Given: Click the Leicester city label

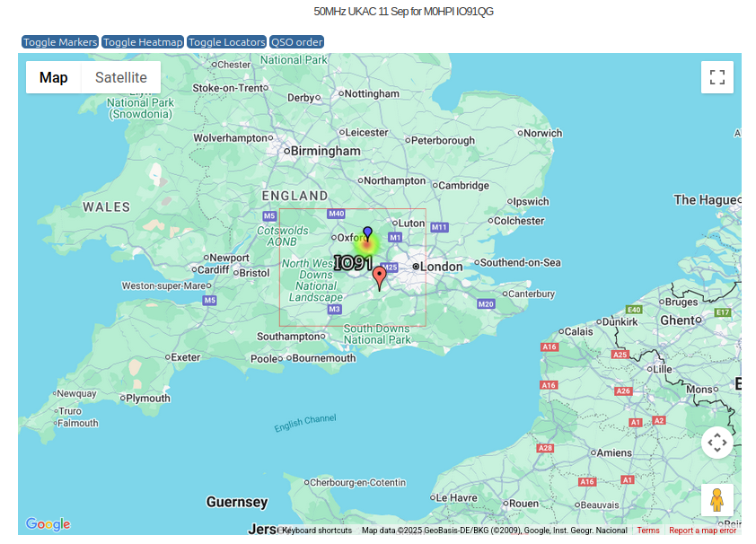Looking at the screenshot, I should point(366,133).
